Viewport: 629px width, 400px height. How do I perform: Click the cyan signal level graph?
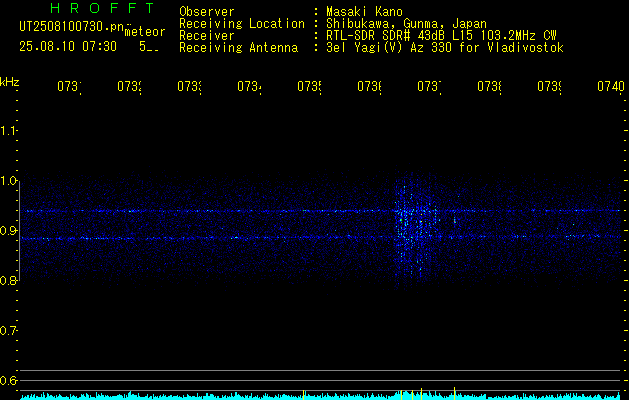pos(321,396)
